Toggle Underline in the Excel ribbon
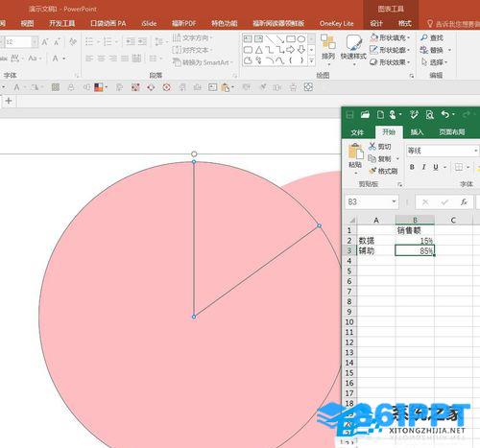 (435, 167)
